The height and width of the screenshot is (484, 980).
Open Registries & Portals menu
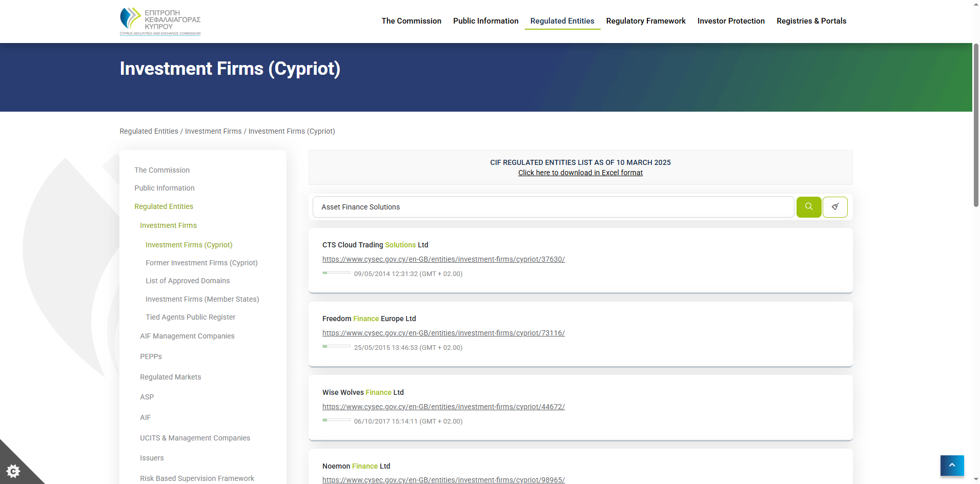(x=811, y=21)
